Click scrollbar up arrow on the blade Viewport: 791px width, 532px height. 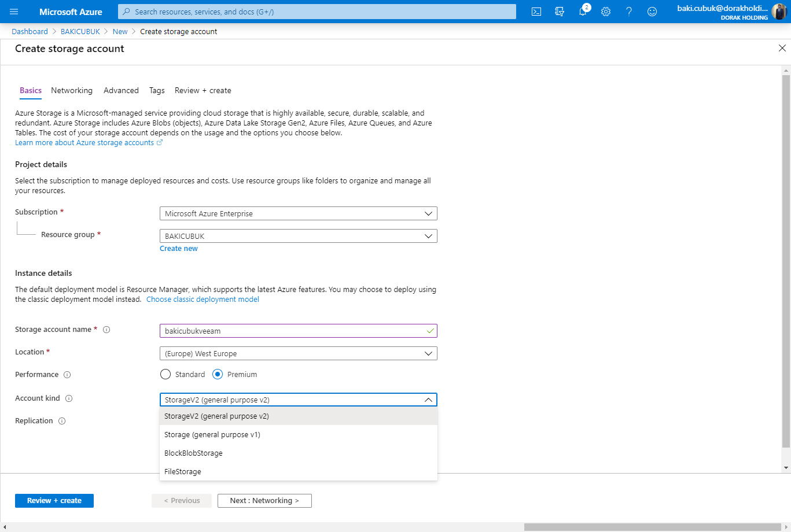point(786,70)
